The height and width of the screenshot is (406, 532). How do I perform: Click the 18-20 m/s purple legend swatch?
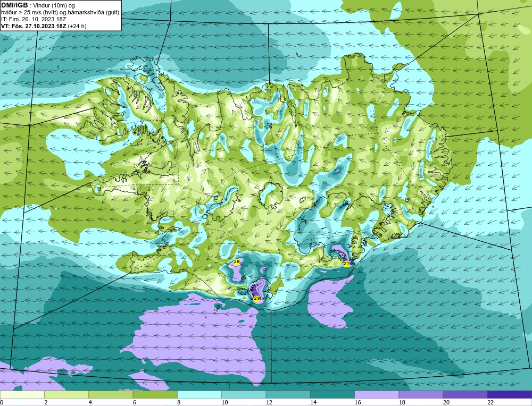coord(421,394)
